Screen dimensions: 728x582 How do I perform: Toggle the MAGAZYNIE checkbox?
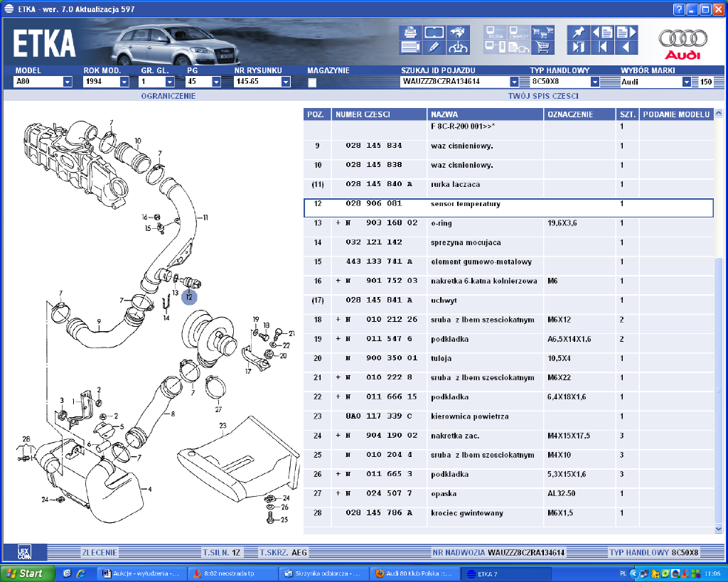point(313,82)
